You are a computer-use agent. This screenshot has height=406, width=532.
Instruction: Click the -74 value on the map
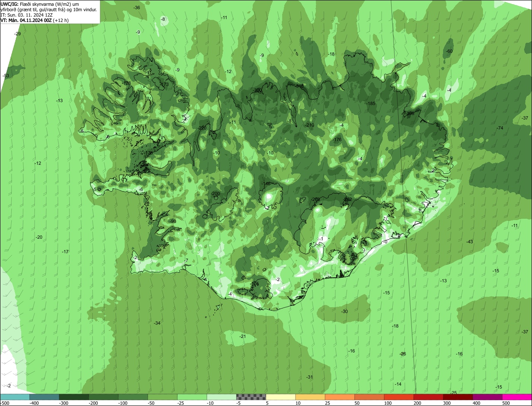[500, 128]
